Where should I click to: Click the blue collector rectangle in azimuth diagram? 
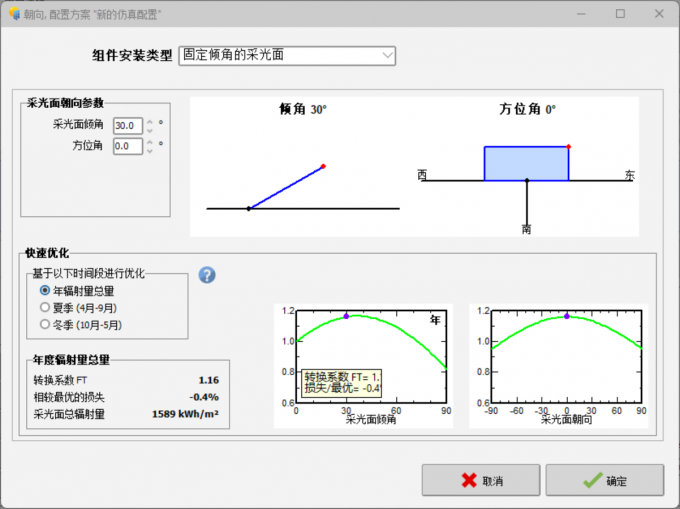[526, 163]
